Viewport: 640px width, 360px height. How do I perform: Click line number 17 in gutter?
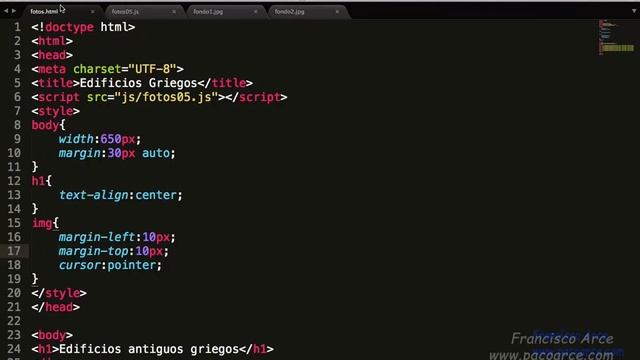point(14,251)
